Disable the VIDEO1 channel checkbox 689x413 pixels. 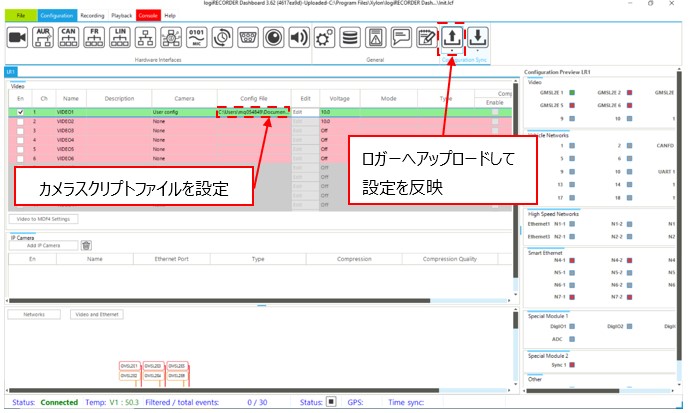point(19,113)
